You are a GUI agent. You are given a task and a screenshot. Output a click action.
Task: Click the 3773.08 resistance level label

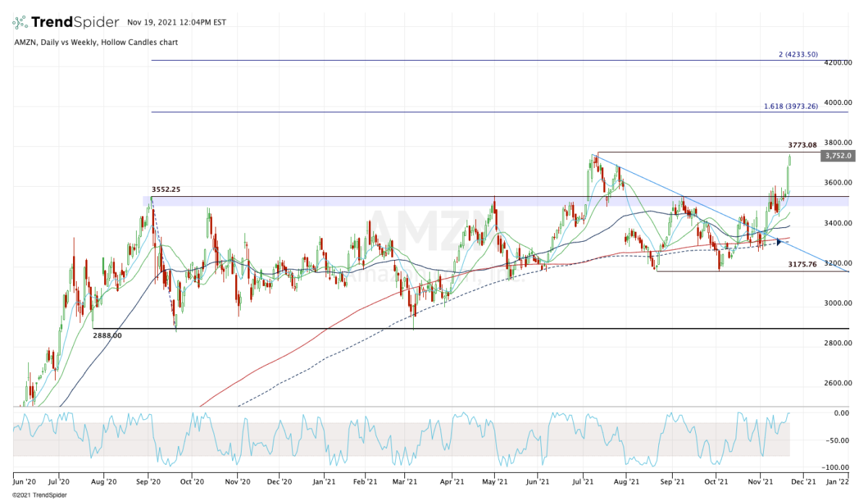click(802, 146)
